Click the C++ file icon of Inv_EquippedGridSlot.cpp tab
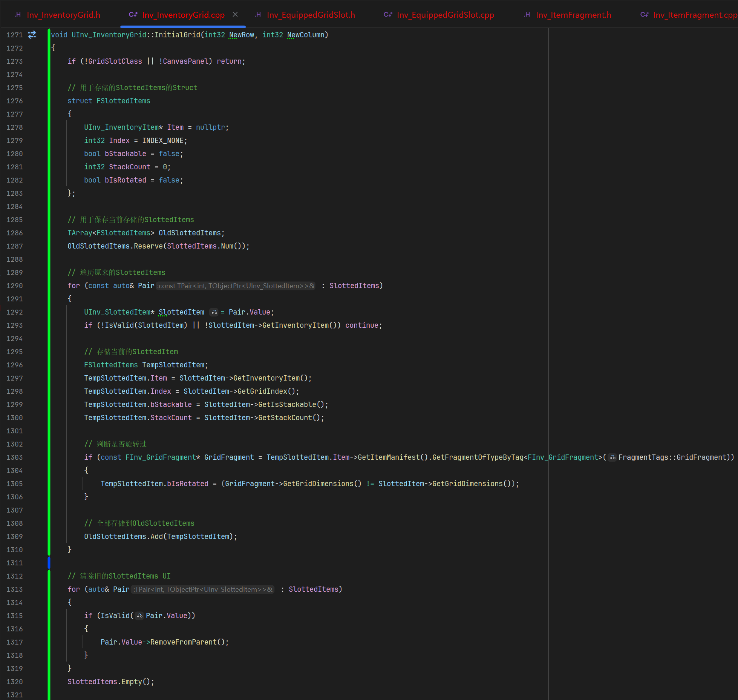This screenshot has width=738, height=700. 388,15
